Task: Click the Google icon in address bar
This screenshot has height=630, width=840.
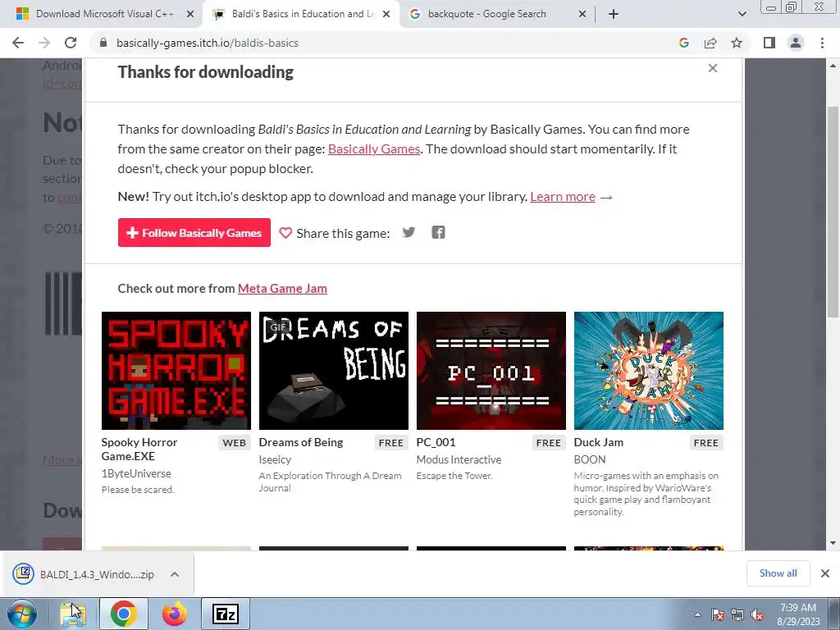Action: point(683,43)
